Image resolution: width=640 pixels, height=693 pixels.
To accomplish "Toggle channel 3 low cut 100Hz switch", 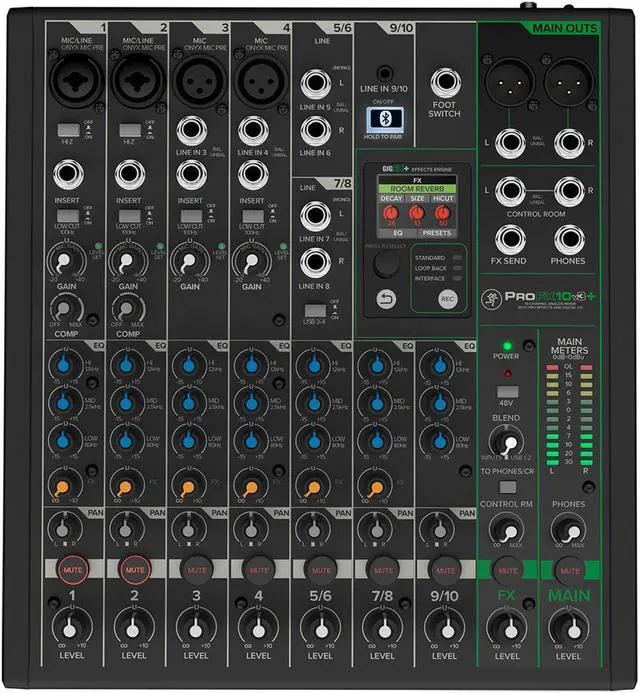I will point(191,216).
